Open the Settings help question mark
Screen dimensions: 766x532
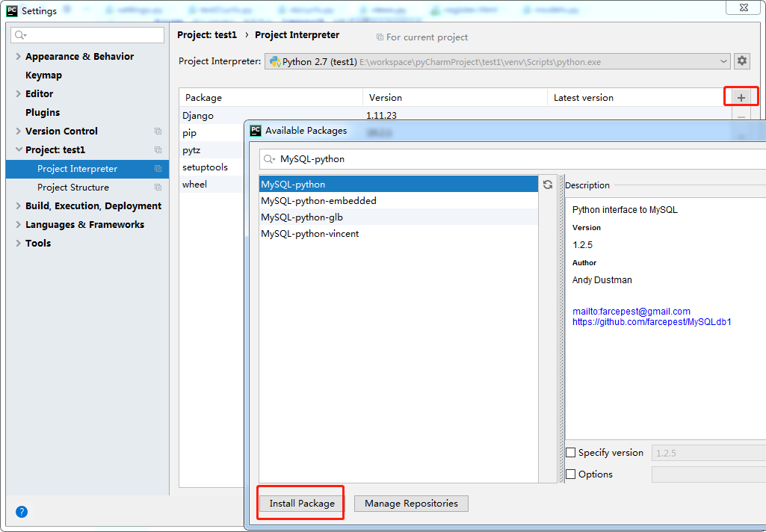(22, 512)
